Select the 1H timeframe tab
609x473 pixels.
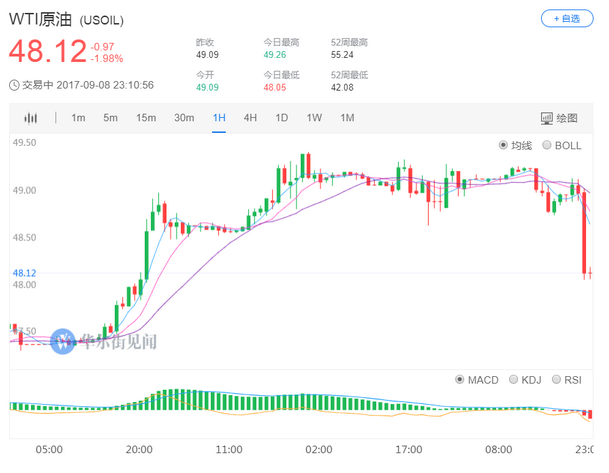click(x=219, y=118)
